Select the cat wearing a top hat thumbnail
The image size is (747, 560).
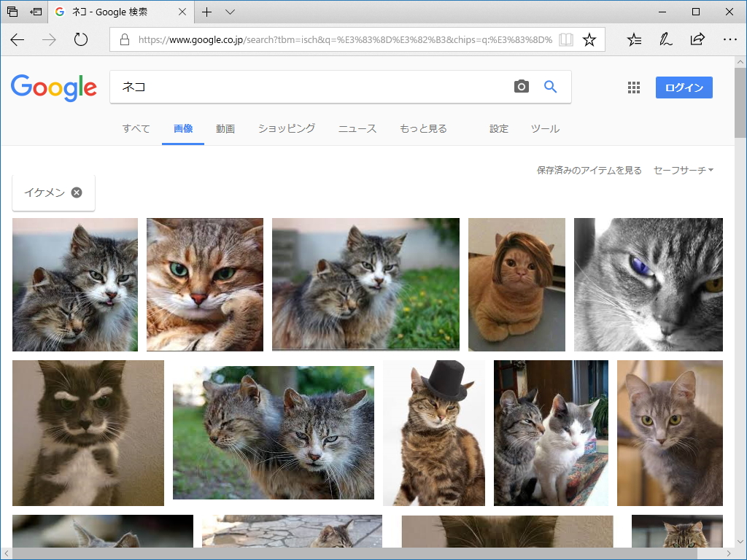(x=434, y=433)
